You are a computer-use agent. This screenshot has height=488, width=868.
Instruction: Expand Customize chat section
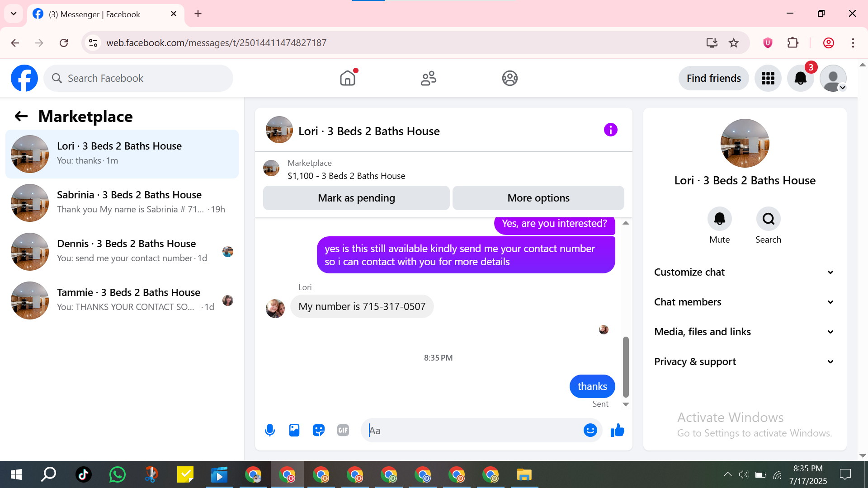click(744, 272)
